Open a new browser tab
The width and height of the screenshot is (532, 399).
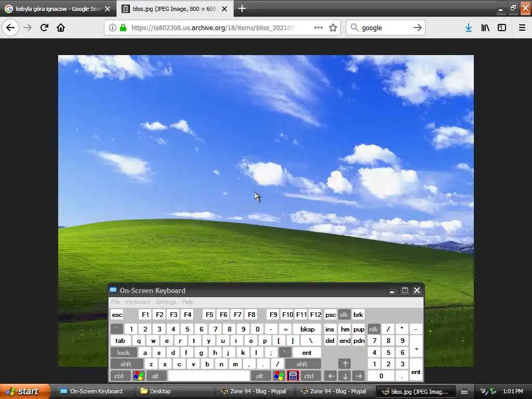click(242, 8)
